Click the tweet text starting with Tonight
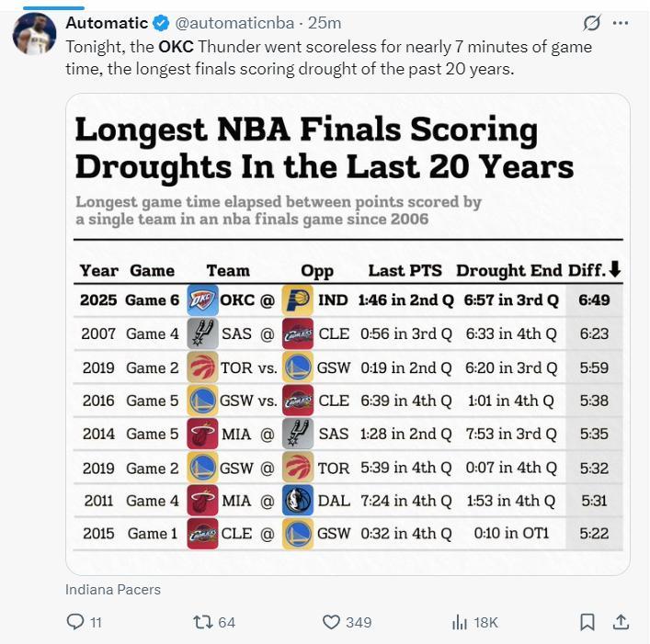The height and width of the screenshot is (644, 650). 328,55
